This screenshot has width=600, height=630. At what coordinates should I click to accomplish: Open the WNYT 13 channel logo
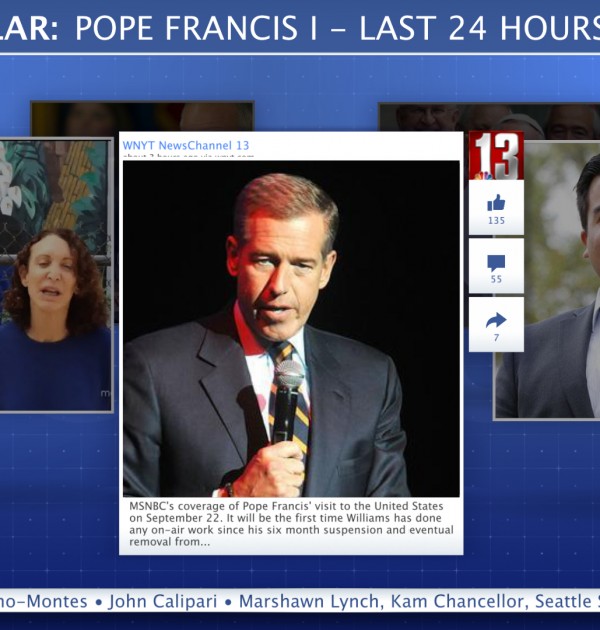tap(496, 155)
